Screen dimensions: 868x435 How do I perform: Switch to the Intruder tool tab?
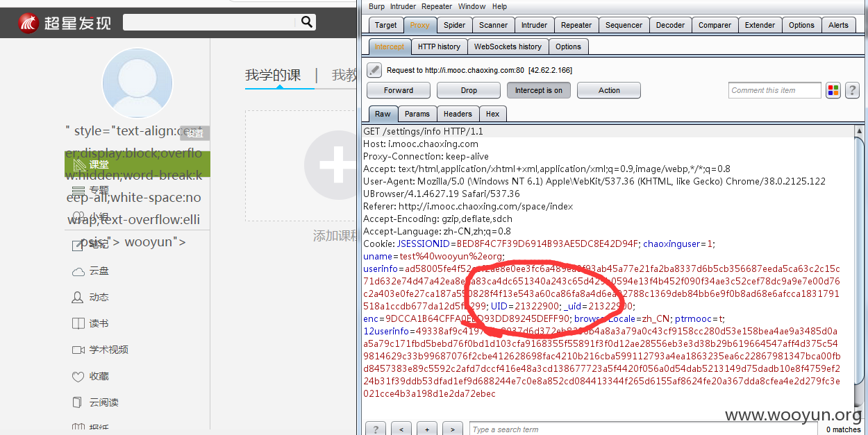click(534, 25)
